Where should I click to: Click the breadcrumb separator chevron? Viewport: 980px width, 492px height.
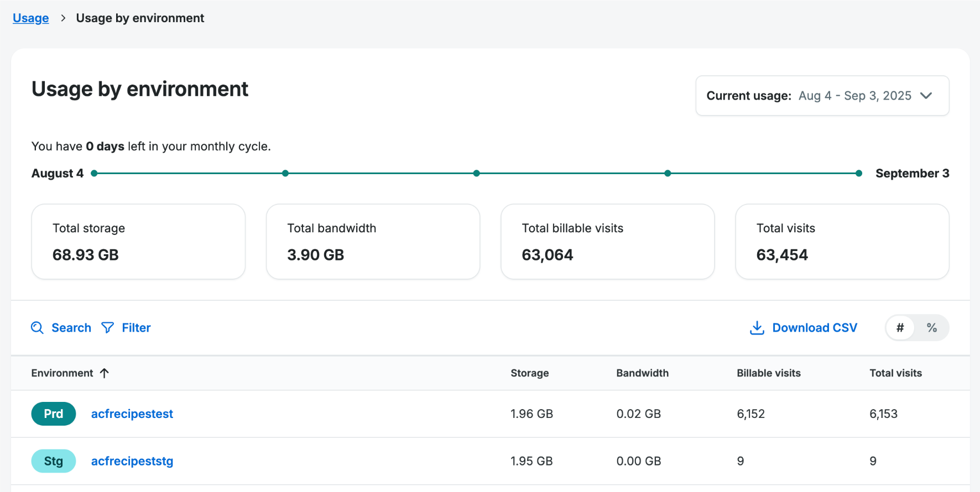tap(63, 18)
